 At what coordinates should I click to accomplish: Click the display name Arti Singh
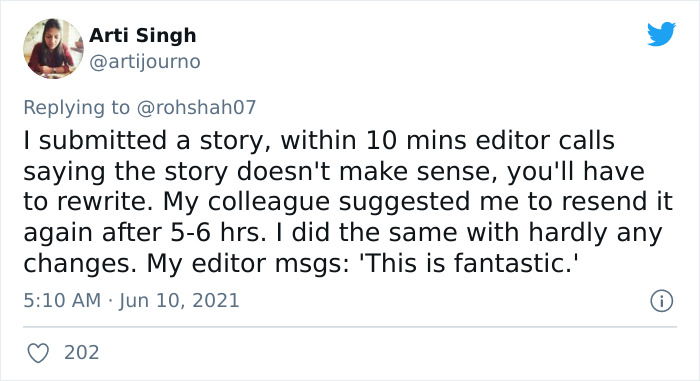point(142,36)
